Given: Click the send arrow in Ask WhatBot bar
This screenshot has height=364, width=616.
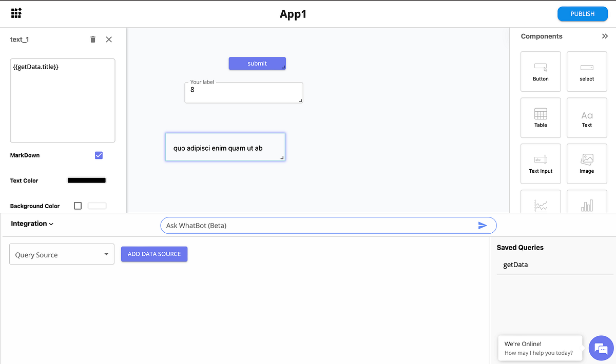Looking at the screenshot, I should tap(483, 225).
